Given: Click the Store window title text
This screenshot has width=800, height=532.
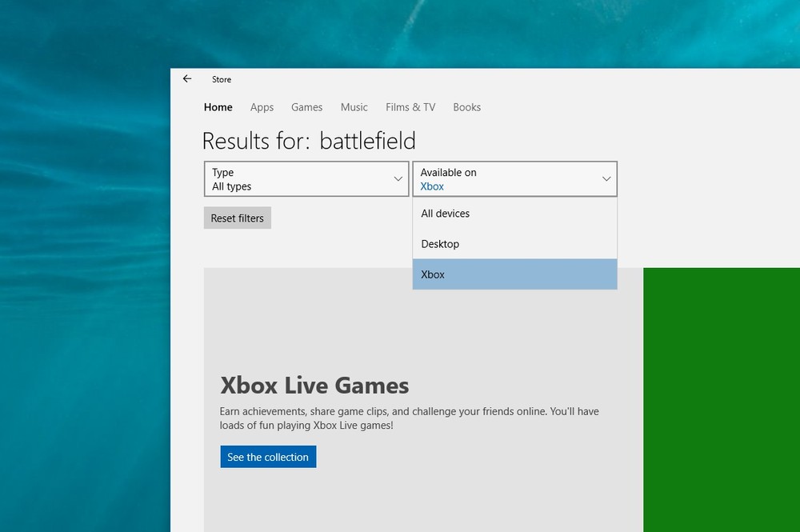Looking at the screenshot, I should click(222, 79).
